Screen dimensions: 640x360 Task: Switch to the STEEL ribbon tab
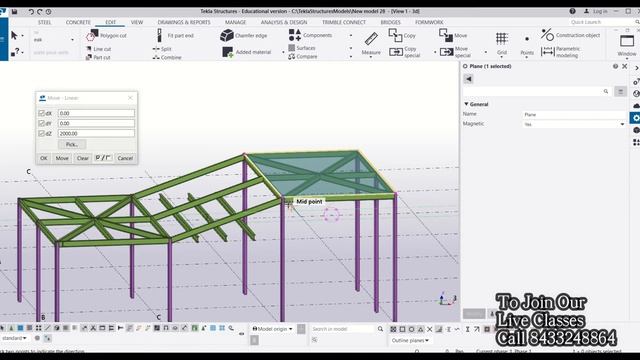44,22
